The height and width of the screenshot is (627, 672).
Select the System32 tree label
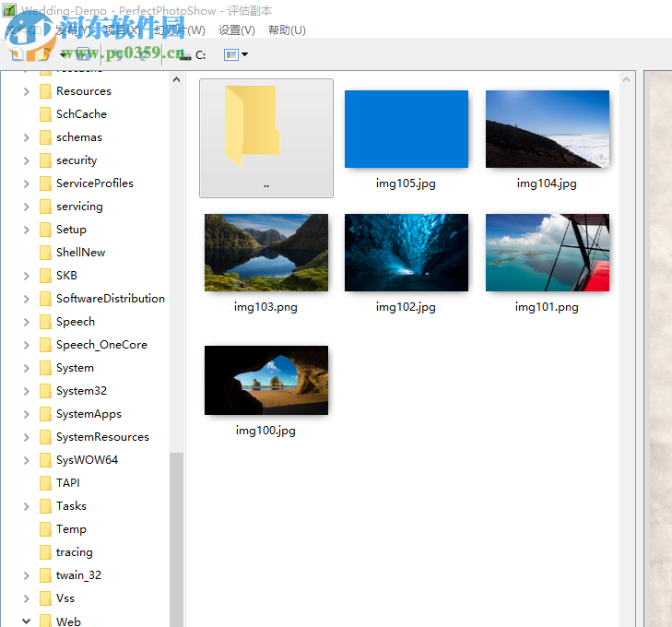(x=81, y=391)
